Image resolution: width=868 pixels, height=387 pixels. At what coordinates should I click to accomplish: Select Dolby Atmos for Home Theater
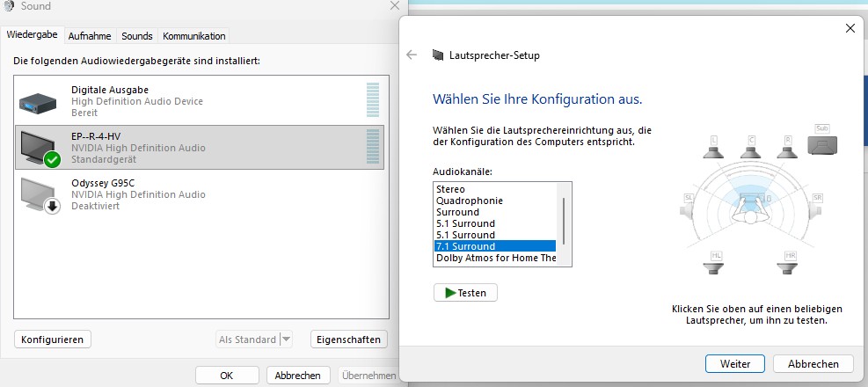click(496, 258)
